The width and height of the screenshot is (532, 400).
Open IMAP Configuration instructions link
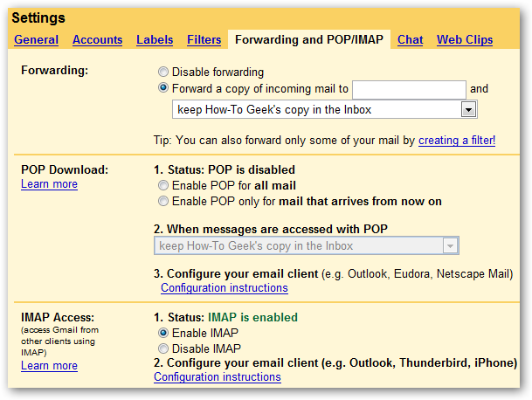218,377
